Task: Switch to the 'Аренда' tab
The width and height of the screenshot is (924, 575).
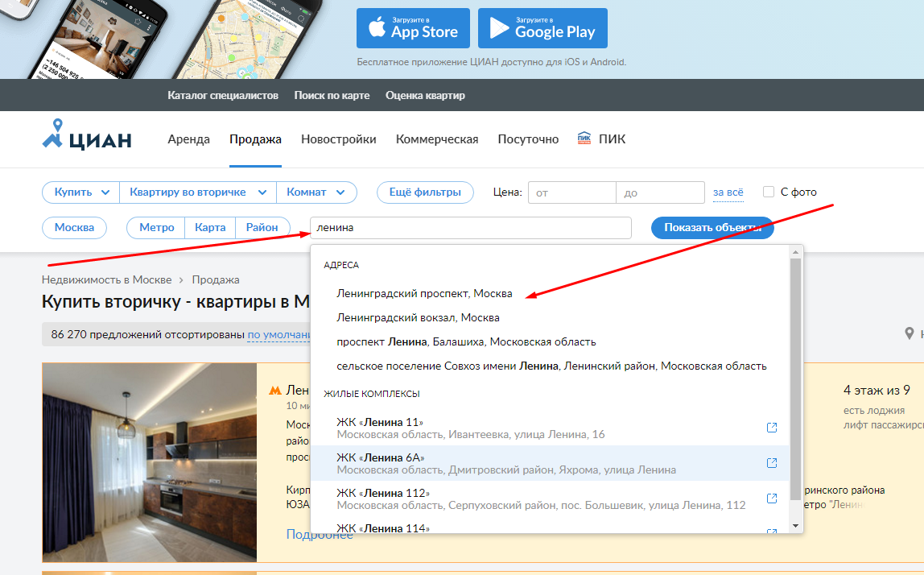Action: tap(188, 139)
